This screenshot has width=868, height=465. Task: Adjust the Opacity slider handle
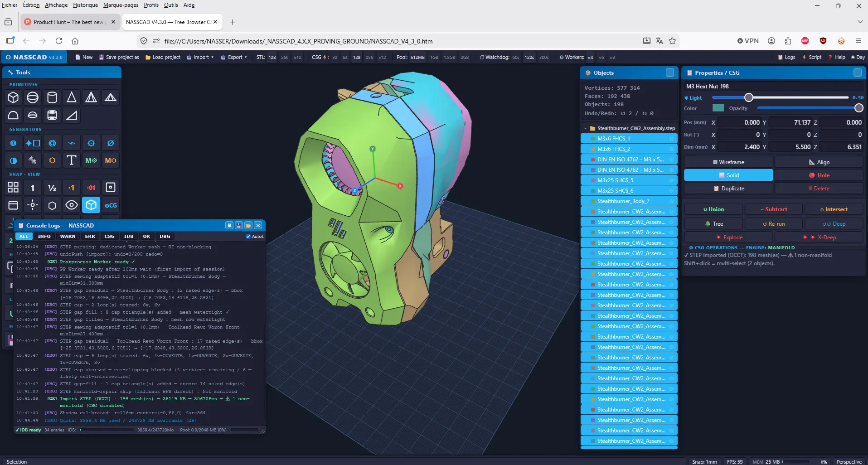click(858, 108)
